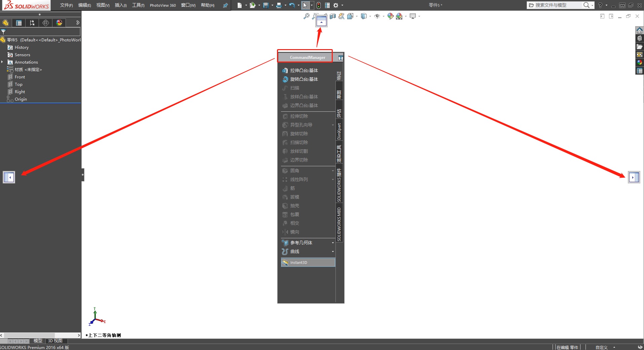
Task: Click the Edit Appearance color ball icon
Action: [x=391, y=16]
